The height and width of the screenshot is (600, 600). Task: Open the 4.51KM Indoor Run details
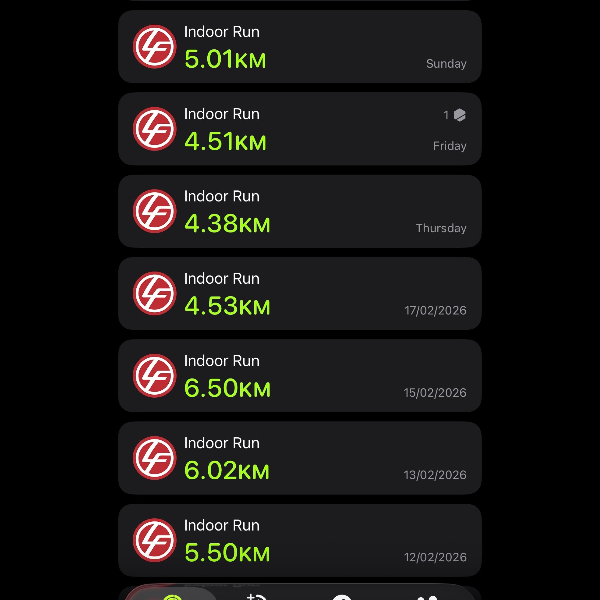point(300,129)
